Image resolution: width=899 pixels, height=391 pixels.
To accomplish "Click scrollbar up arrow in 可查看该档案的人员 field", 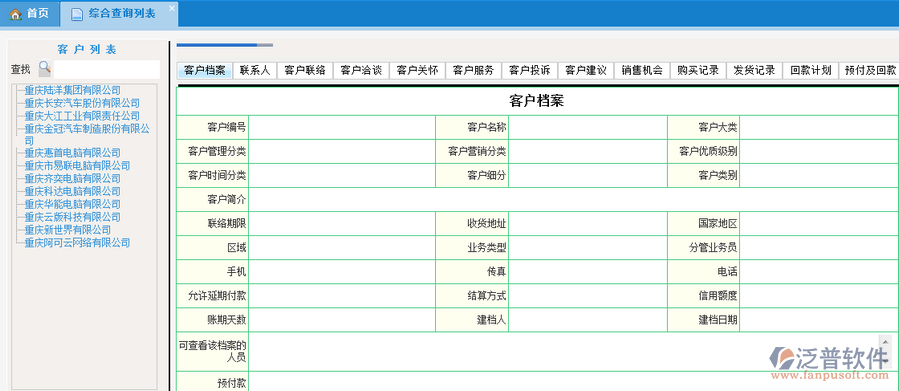I will pyautogui.click(x=885, y=342).
